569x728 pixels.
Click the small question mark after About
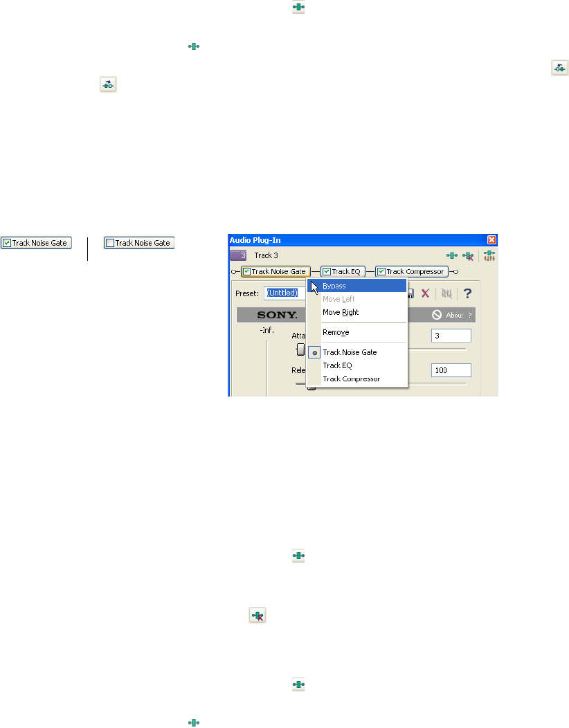469,316
